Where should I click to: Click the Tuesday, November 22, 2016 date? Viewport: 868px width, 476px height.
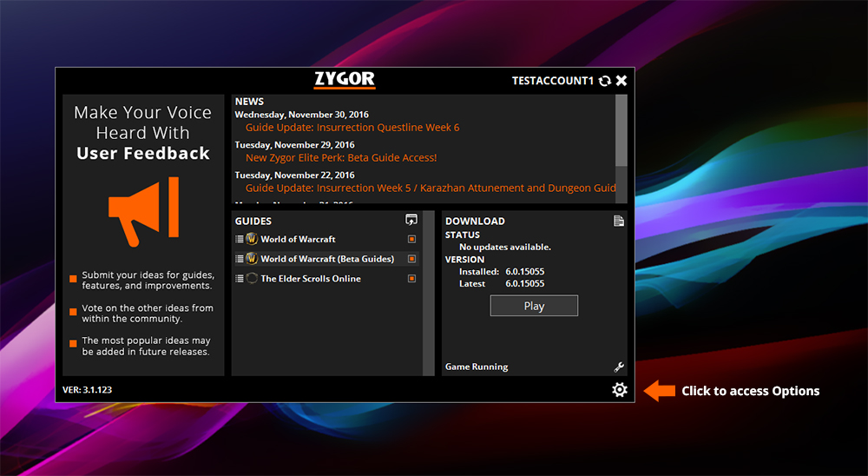[294, 175]
